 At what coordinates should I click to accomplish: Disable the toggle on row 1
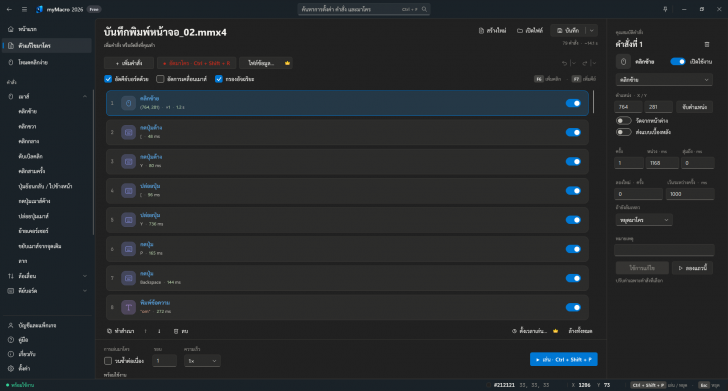(x=573, y=103)
